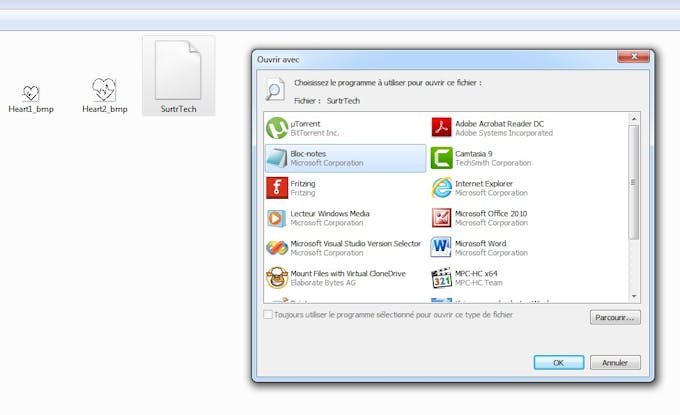
Task: Click the Elaborate Bytes AG text
Action: [x=323, y=283]
